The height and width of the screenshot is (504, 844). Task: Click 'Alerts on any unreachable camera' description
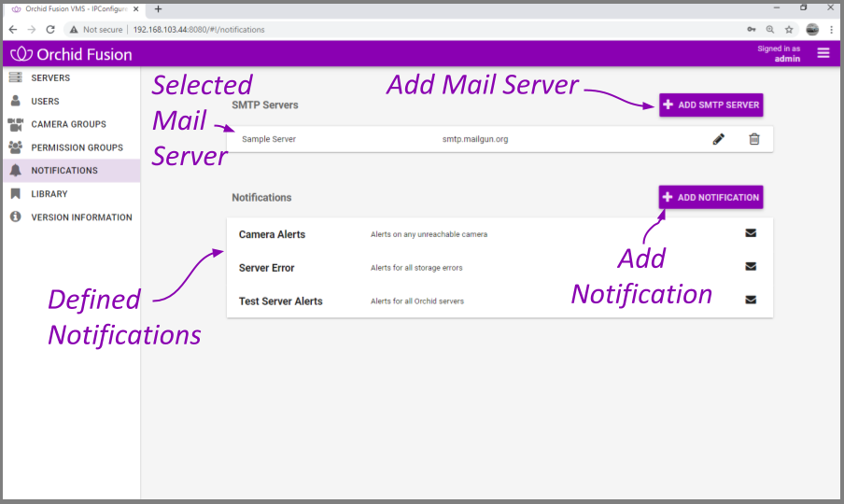click(429, 234)
